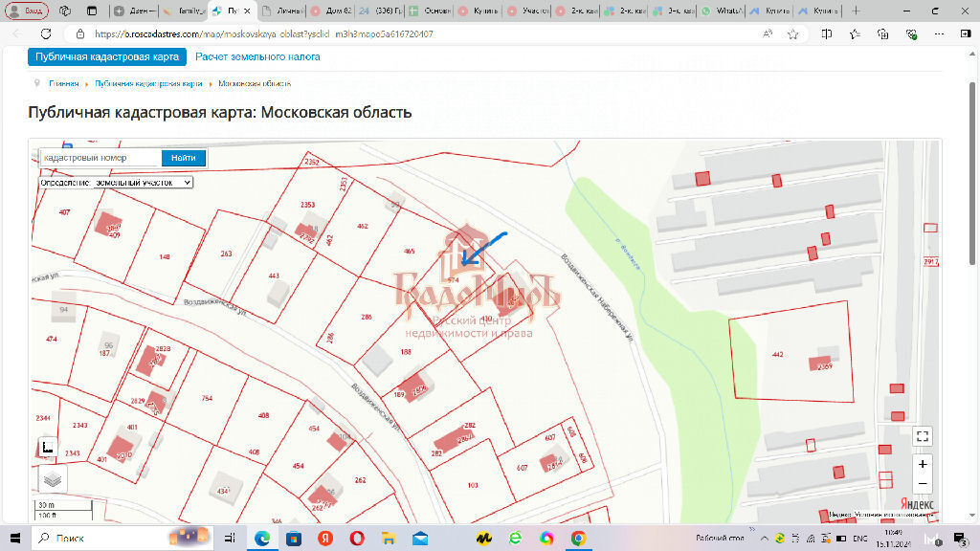Screen dimensions: 980x551
Task: Zoom in the map with plus
Action: tap(922, 464)
